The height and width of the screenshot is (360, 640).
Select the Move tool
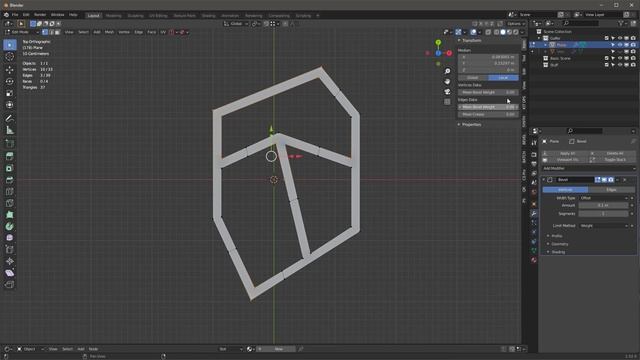10,70
